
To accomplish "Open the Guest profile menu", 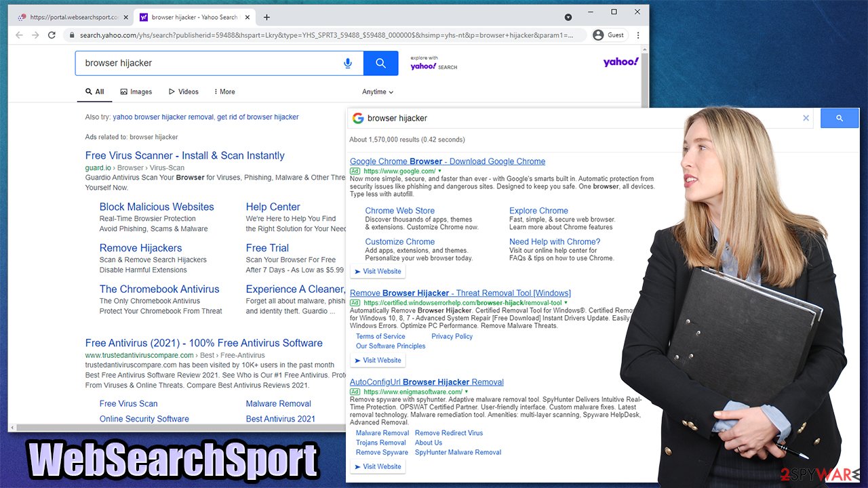I will click(x=608, y=35).
